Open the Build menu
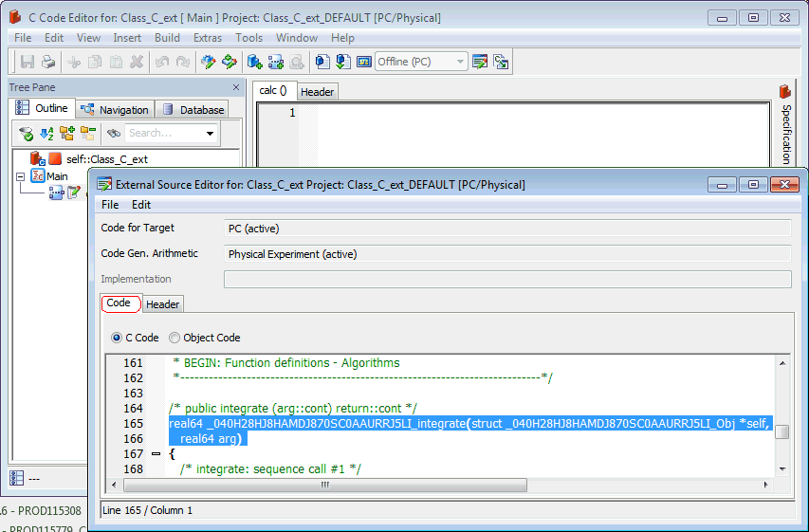The image size is (809, 532). [167, 38]
